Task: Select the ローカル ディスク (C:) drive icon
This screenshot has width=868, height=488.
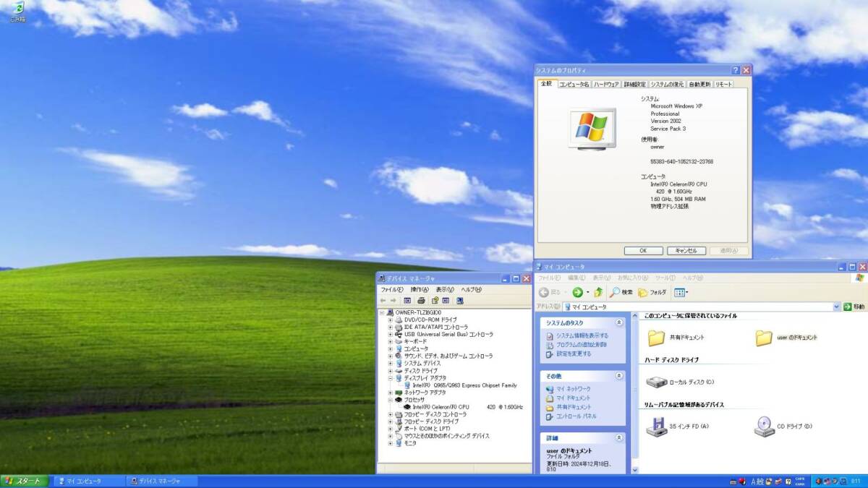Action: coord(656,382)
